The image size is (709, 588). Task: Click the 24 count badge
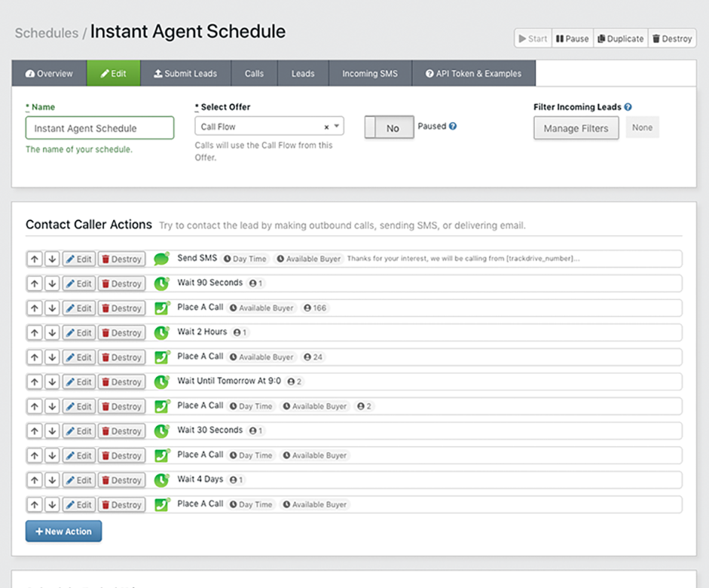click(313, 357)
